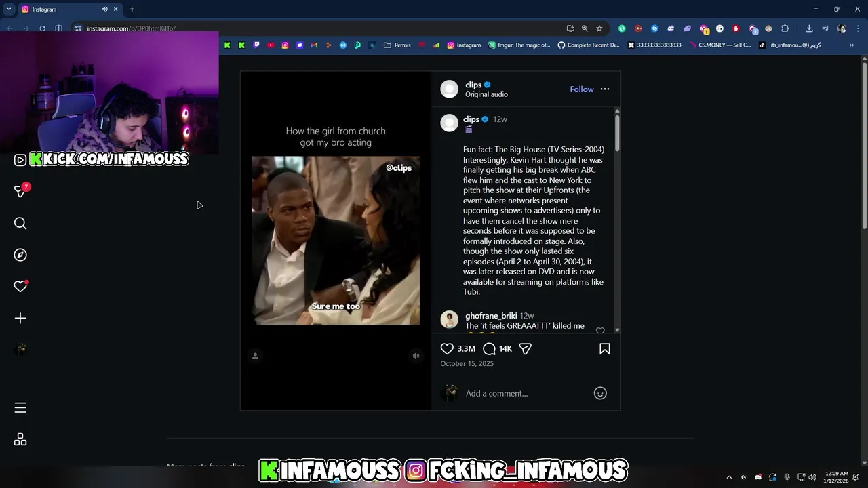868x488 pixels.
Task: Open Messages icon with red badge
Action: point(20,191)
